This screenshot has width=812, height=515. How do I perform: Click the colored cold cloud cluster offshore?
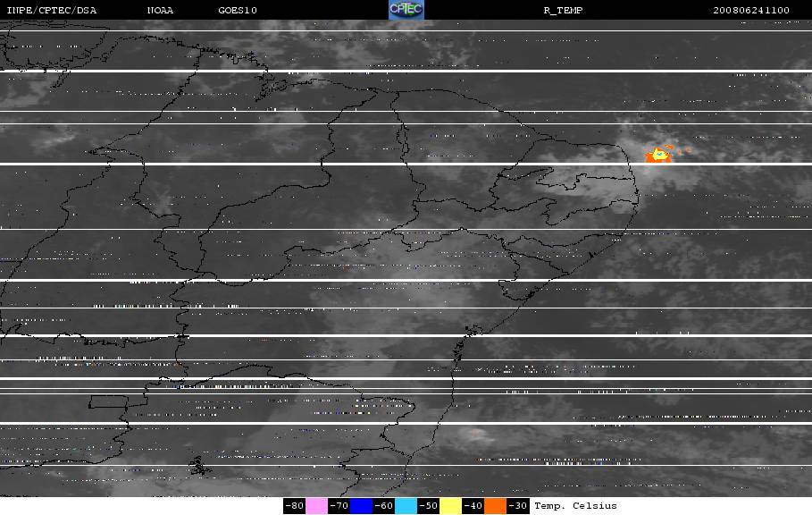[659, 156]
